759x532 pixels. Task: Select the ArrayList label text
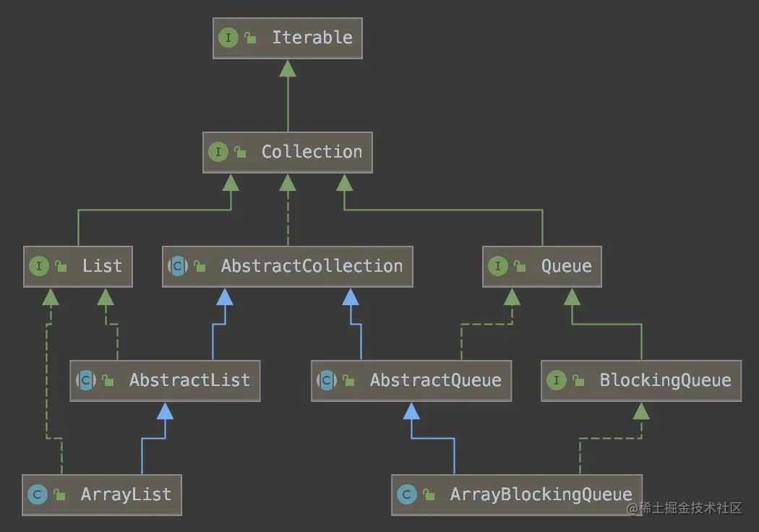[x=126, y=494]
